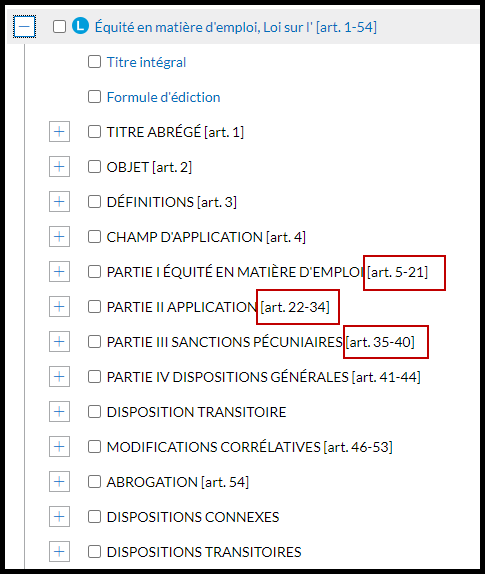Viewport: 485px width, 574px height.
Task: Expand the OBJET section
Action: pos(59,167)
